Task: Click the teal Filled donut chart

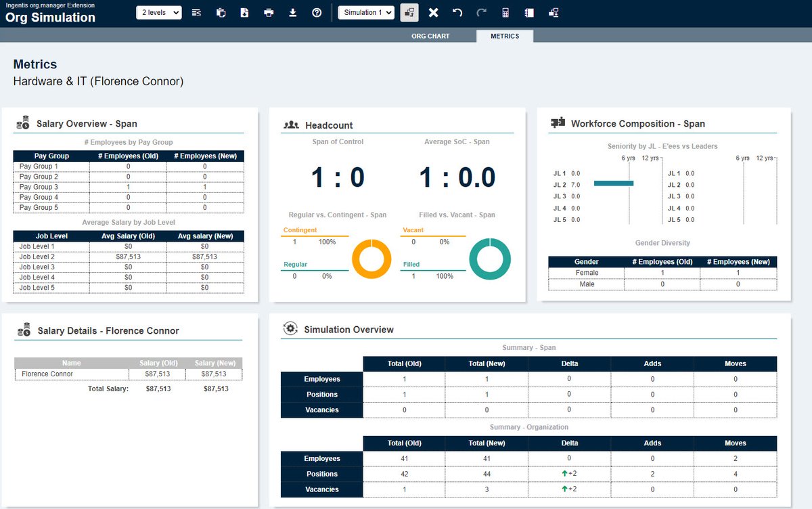Action: point(490,259)
